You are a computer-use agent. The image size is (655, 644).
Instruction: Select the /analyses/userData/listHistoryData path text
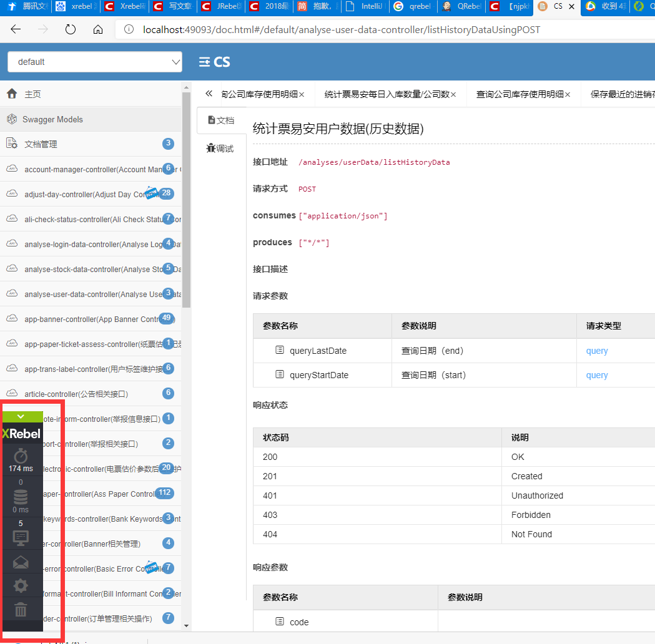[x=374, y=162]
